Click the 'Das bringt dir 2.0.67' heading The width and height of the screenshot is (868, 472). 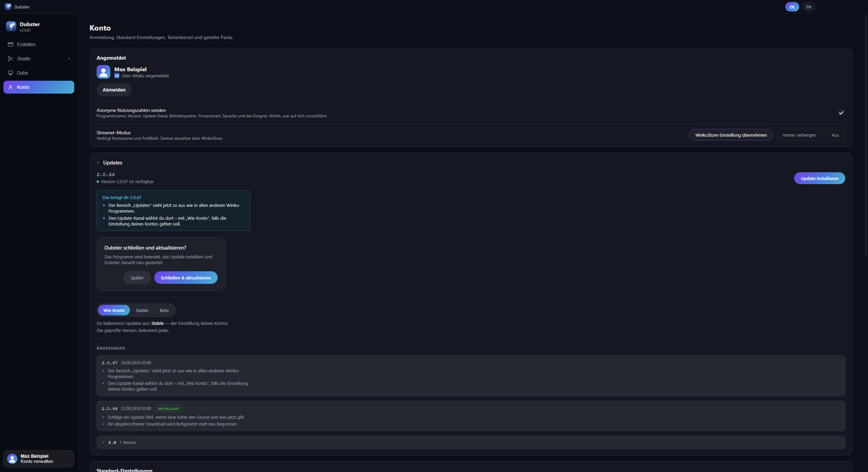coord(122,198)
